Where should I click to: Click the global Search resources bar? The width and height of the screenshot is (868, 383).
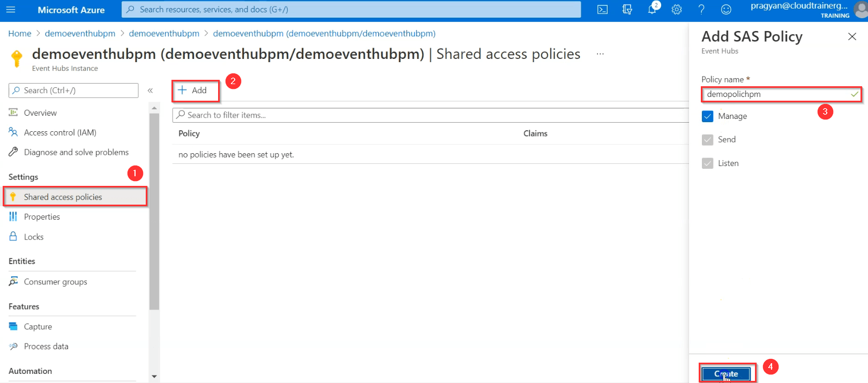pyautogui.click(x=351, y=10)
